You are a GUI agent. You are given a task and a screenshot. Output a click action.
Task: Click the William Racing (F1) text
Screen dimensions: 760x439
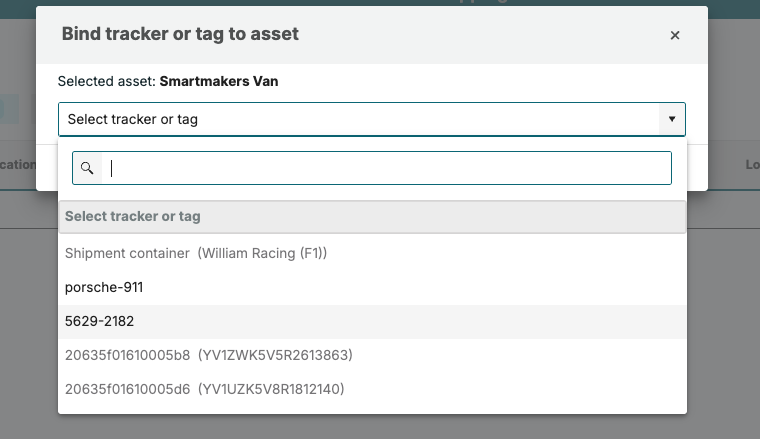pos(262,253)
